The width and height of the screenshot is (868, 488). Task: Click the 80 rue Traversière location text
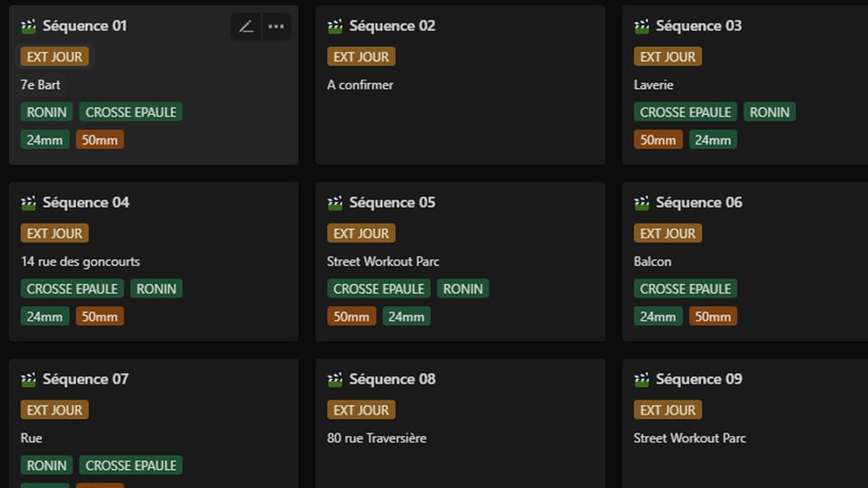pos(377,438)
